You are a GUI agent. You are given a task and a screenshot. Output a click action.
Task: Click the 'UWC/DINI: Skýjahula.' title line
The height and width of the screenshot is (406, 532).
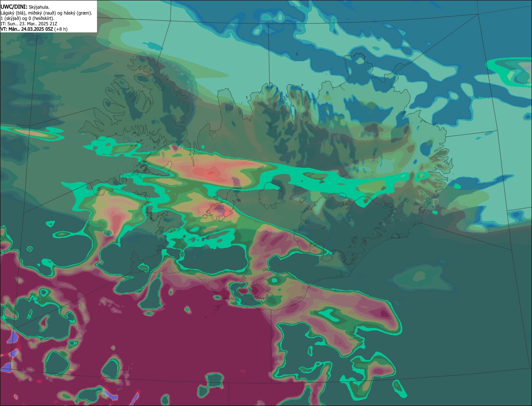(25, 7)
